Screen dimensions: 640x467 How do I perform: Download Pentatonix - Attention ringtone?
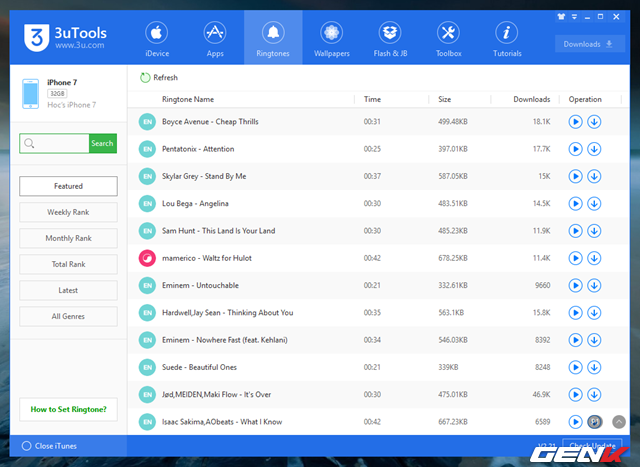tap(594, 149)
